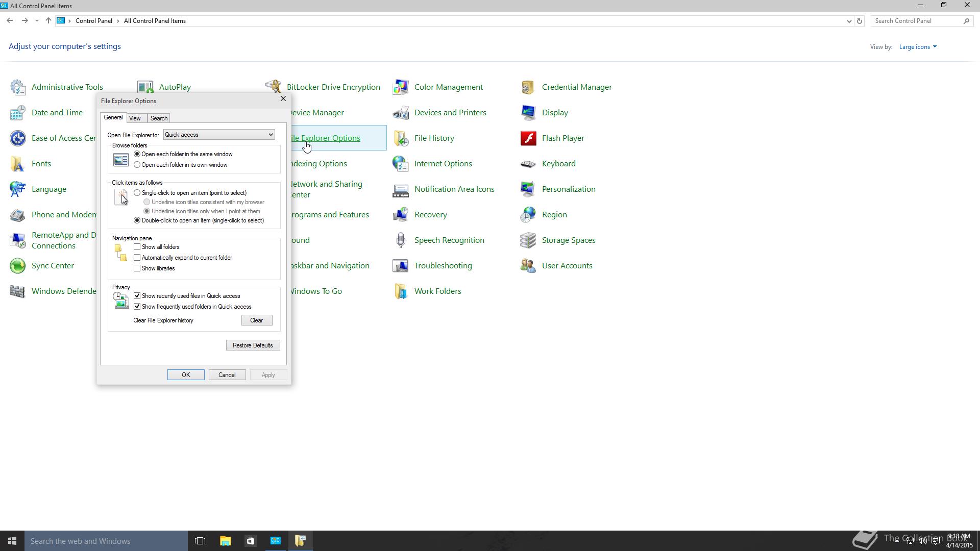
Task: Open the AutoPlay icon
Action: [145, 87]
